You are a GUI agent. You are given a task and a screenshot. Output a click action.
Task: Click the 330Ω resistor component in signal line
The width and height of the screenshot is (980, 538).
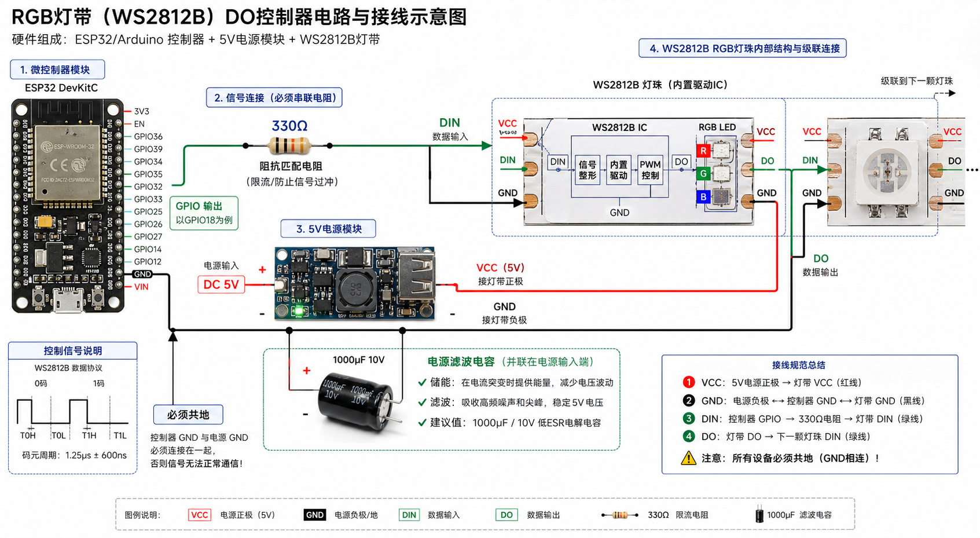[x=289, y=145]
